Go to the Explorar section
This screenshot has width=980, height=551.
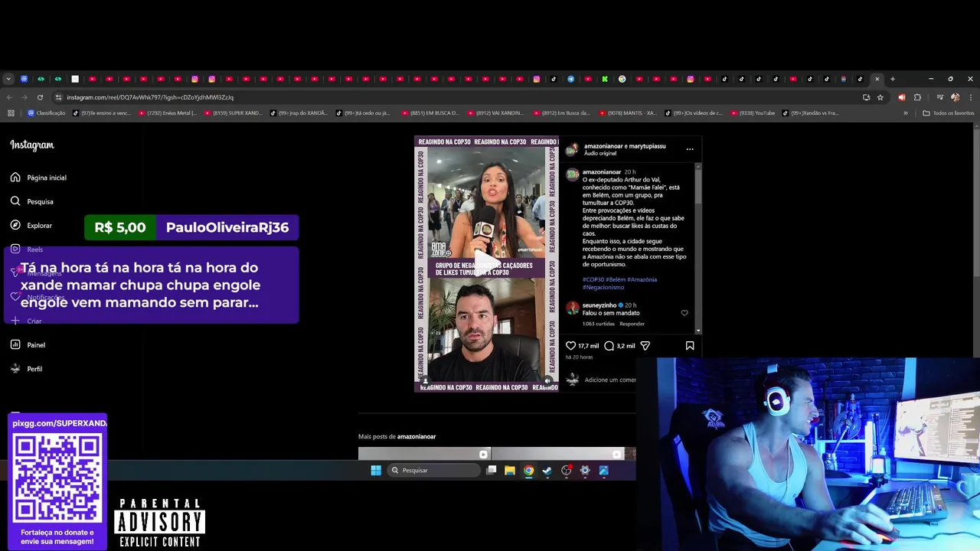31,226
